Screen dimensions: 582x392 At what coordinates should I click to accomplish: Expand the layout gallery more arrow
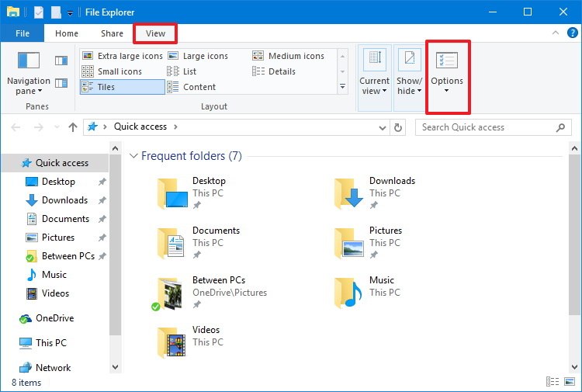coord(342,87)
